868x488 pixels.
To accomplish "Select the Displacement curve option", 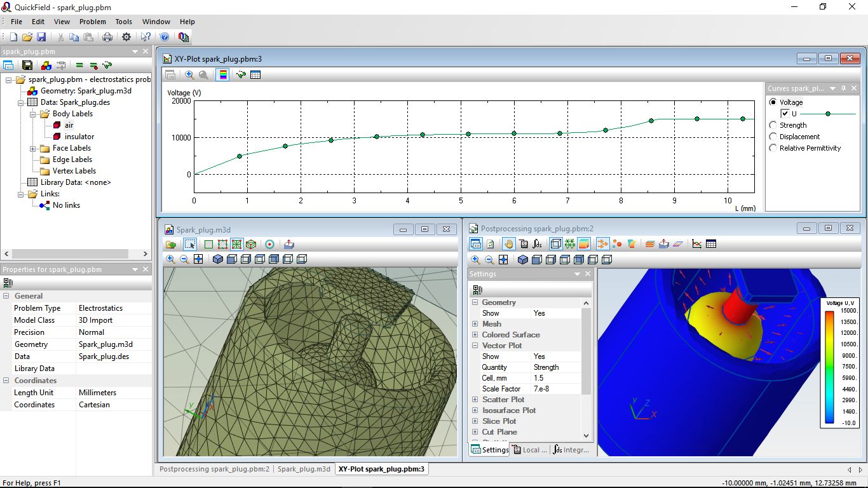I will click(773, 137).
